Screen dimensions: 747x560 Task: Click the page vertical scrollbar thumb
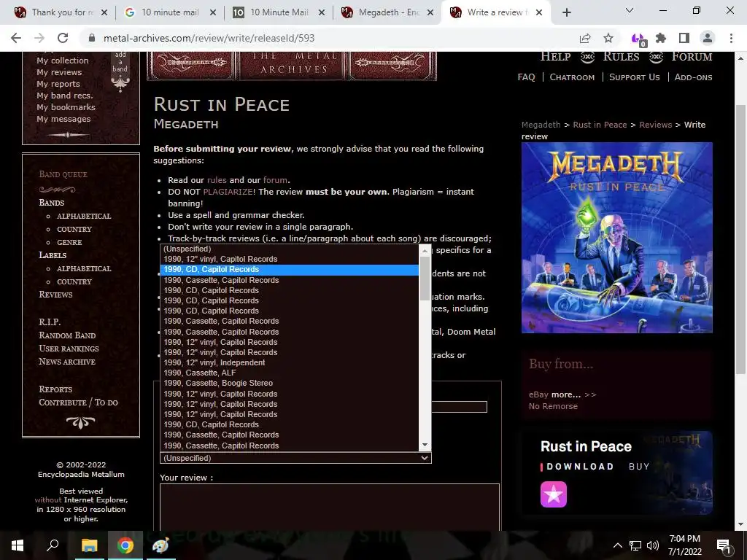[741, 239]
